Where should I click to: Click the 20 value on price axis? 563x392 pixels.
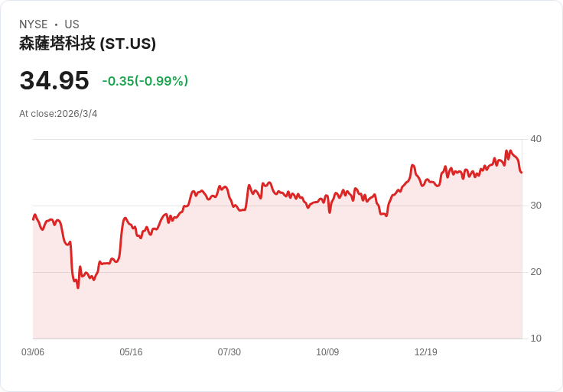(x=535, y=272)
